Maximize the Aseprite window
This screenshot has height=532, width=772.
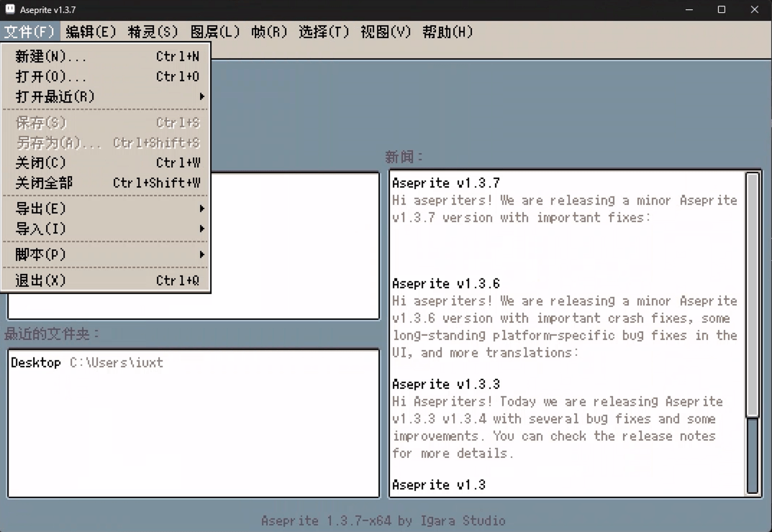[722, 9]
